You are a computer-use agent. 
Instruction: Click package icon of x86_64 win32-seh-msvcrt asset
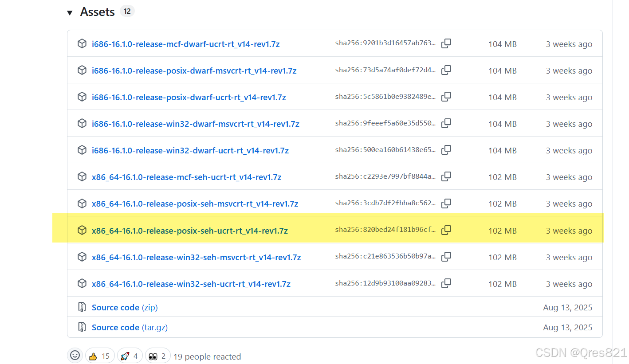point(82,257)
